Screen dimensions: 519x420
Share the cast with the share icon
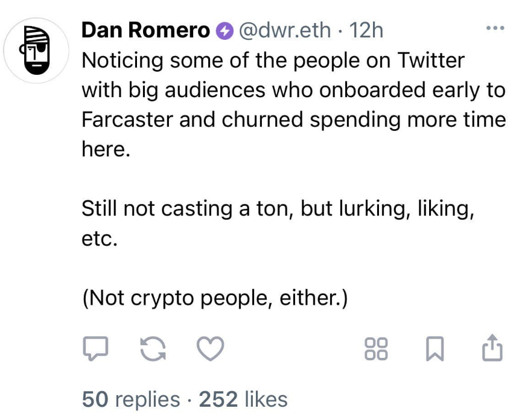(492, 347)
